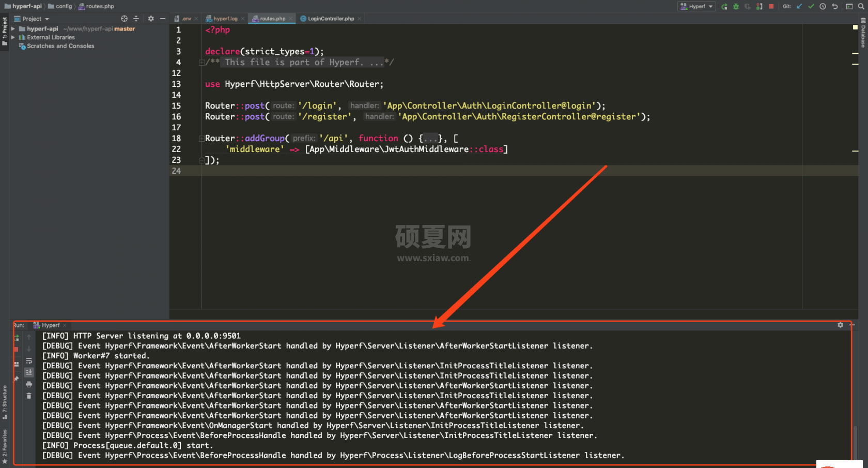Toggle the Favorites tool window
This screenshot has width=868, height=468.
point(5,446)
